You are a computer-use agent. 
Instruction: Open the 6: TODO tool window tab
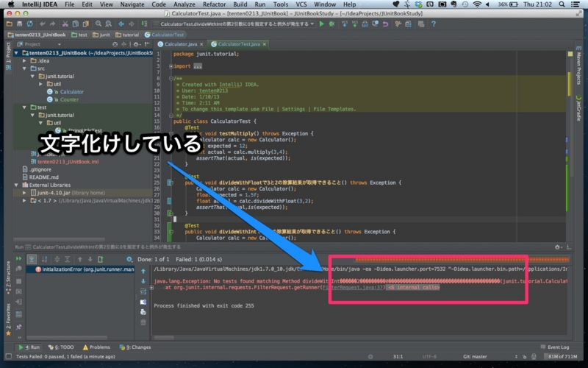coord(61,347)
